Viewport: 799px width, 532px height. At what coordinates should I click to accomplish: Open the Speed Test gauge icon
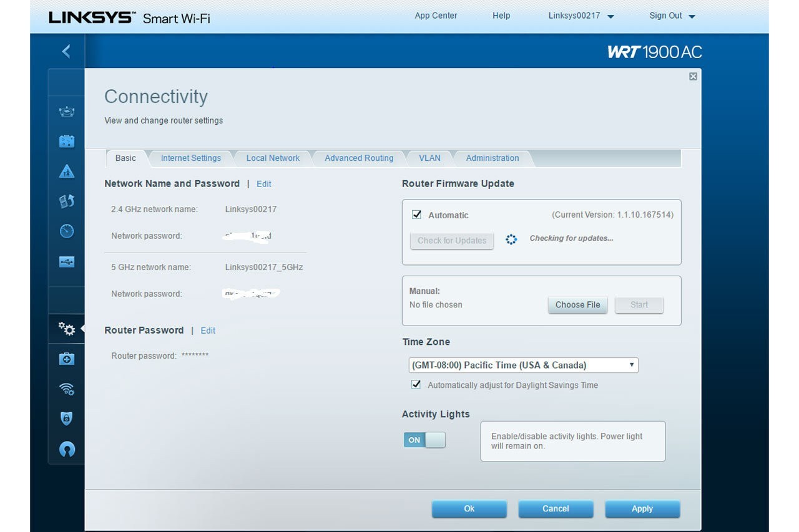[x=67, y=231]
